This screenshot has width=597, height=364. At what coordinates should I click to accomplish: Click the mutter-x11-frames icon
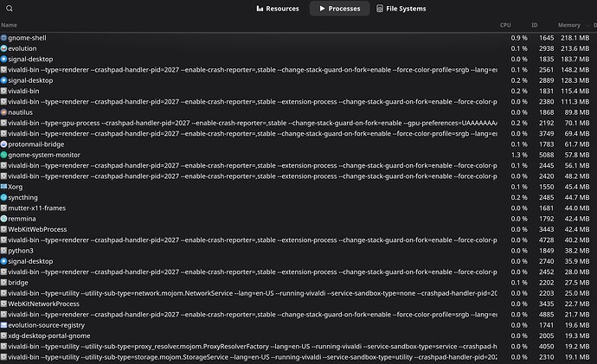(x=3, y=208)
